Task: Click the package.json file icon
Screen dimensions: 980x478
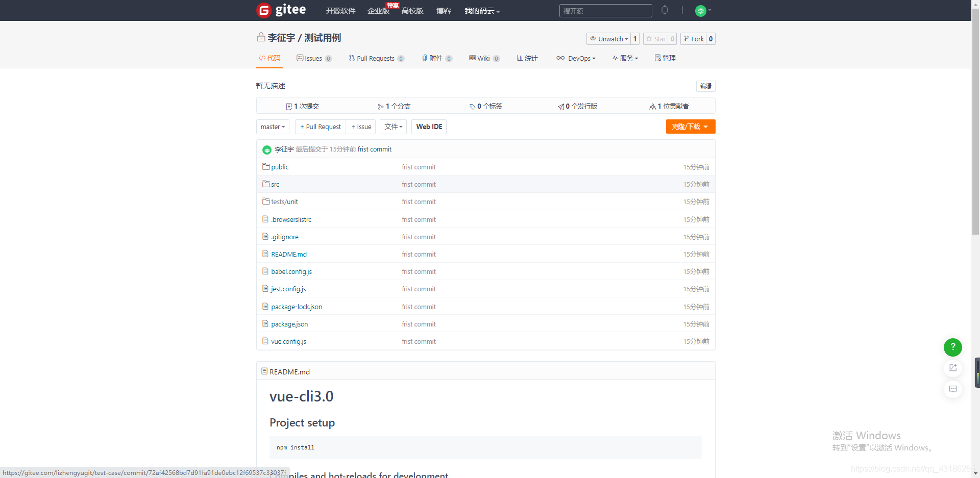Action: coord(265,323)
